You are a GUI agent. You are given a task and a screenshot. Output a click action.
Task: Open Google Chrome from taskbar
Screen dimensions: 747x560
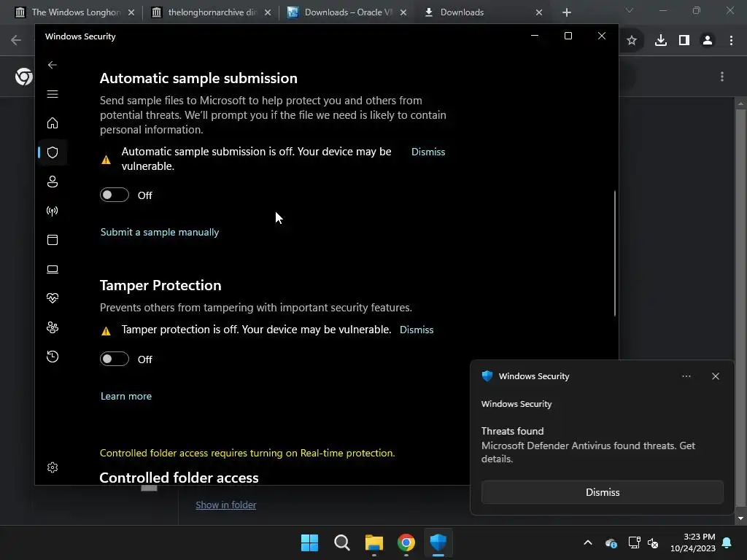(406, 542)
